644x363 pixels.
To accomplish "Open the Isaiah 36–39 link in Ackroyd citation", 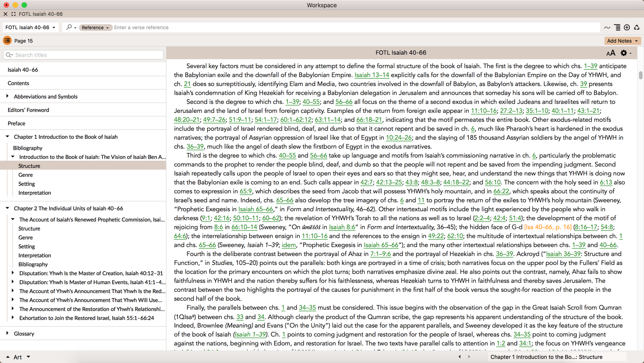I will (x=563, y=254).
